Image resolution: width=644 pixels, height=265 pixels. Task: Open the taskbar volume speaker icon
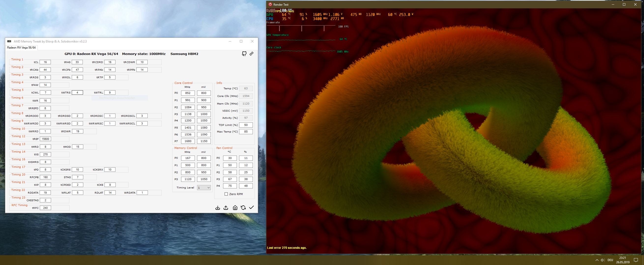point(603,260)
